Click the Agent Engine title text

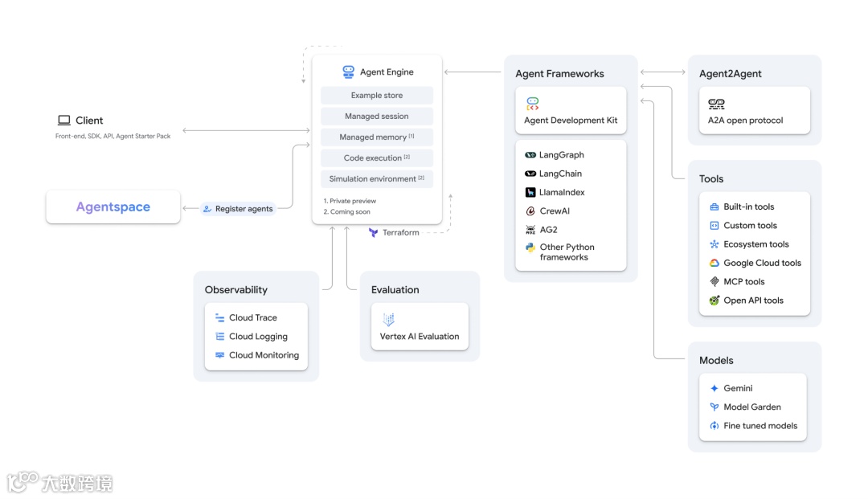tap(387, 72)
